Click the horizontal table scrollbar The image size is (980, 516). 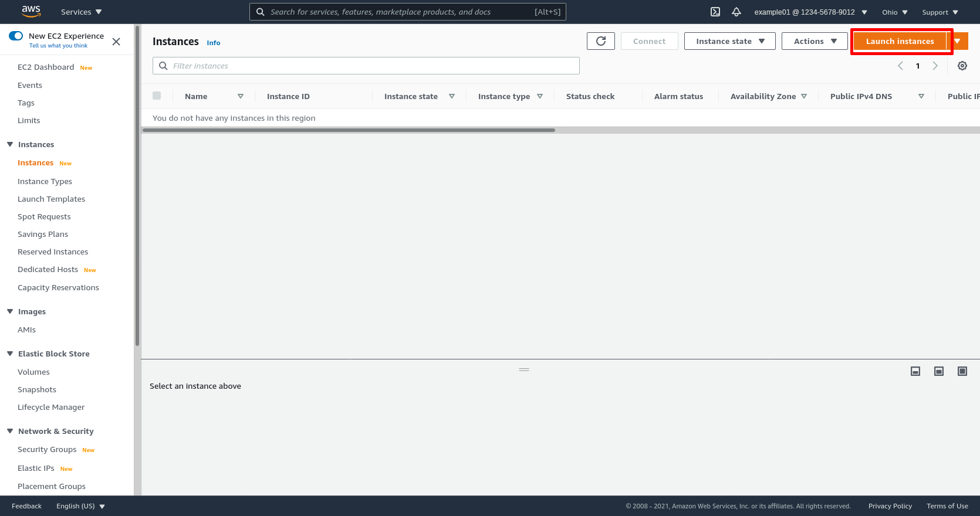pyautogui.click(x=349, y=130)
